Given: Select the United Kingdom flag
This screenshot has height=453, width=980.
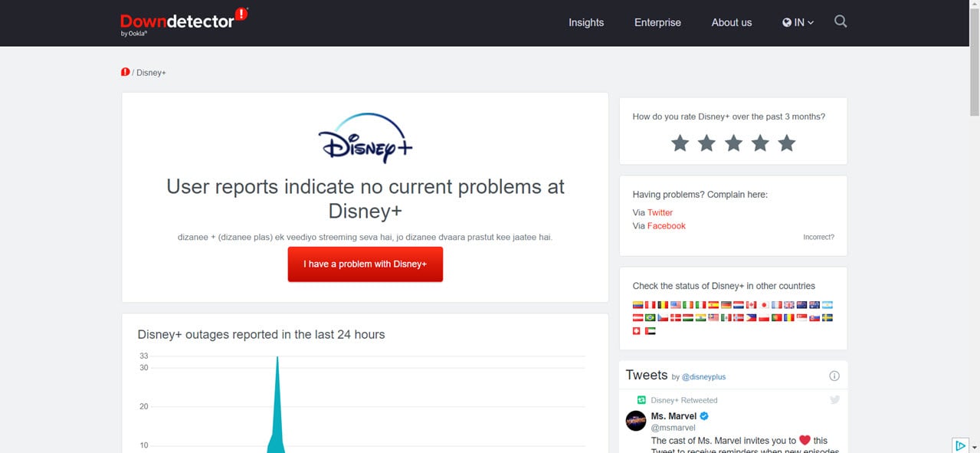Looking at the screenshot, I should tap(789, 305).
